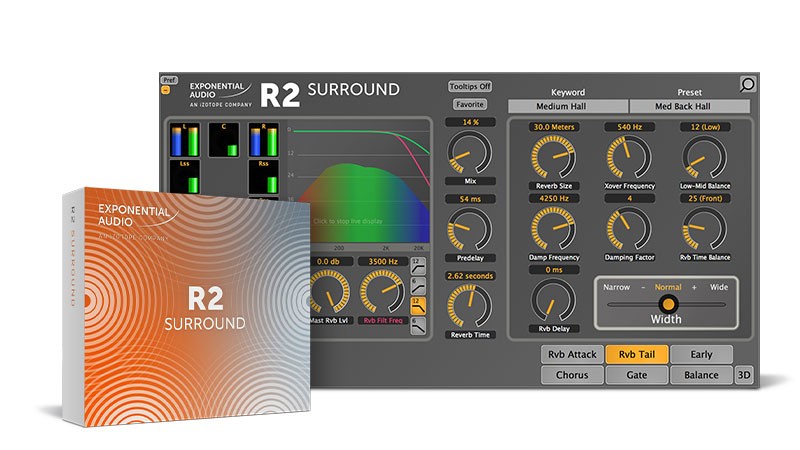Screen dimensions: 800x450
Task: Click the Width slider handle
Action: pos(668,305)
